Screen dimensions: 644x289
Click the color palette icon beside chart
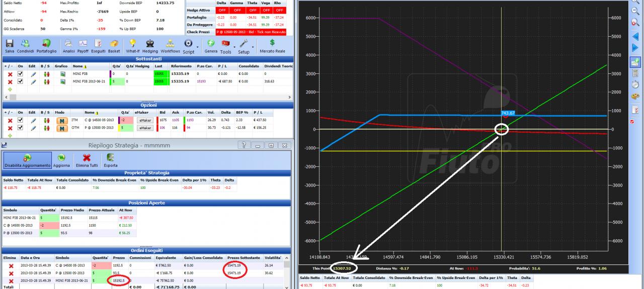point(635,97)
